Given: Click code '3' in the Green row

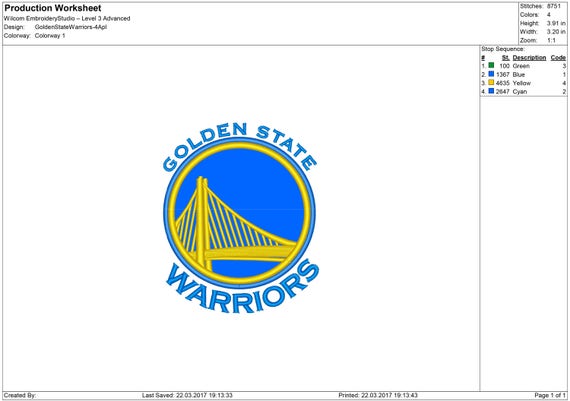Looking at the screenshot, I should click(564, 66).
